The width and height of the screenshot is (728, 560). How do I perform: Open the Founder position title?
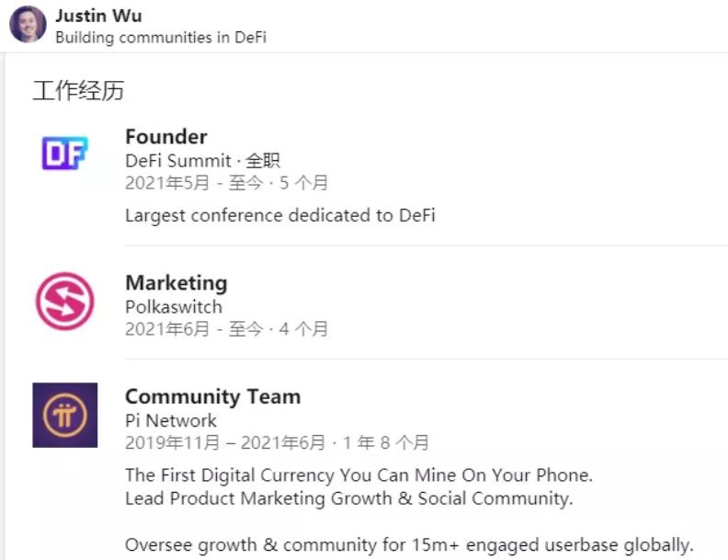tap(166, 137)
